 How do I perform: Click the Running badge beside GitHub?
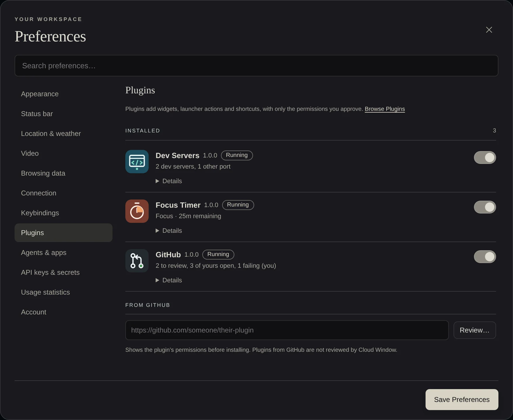click(x=218, y=254)
